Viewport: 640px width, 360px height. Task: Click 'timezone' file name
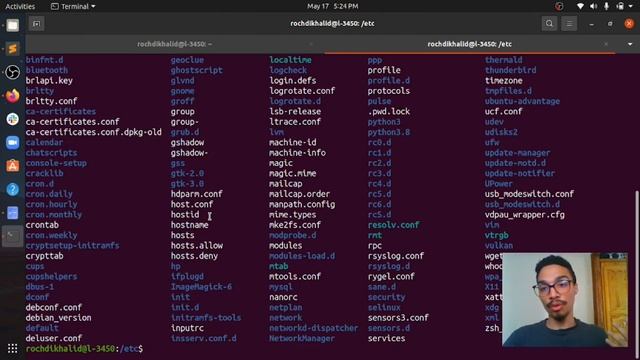pos(504,80)
